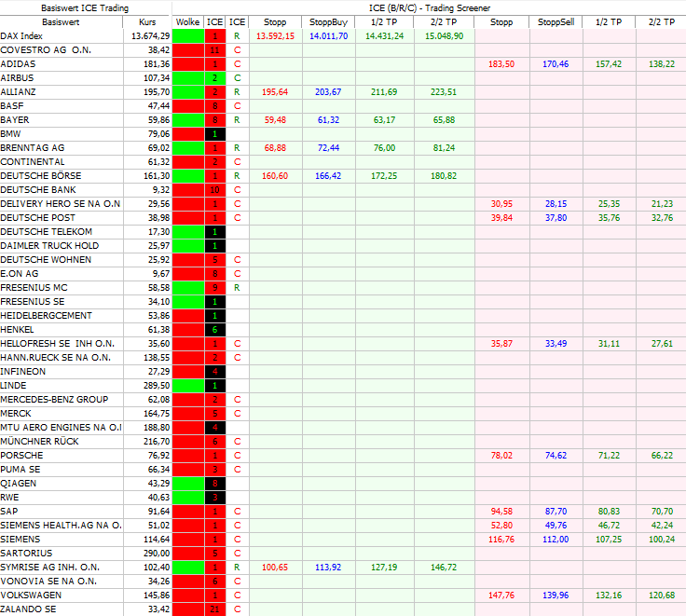Image resolution: width=686 pixels, height=616 pixels.
Task: Click the E.ON AG Kurs value 9,67
Action: (x=161, y=274)
